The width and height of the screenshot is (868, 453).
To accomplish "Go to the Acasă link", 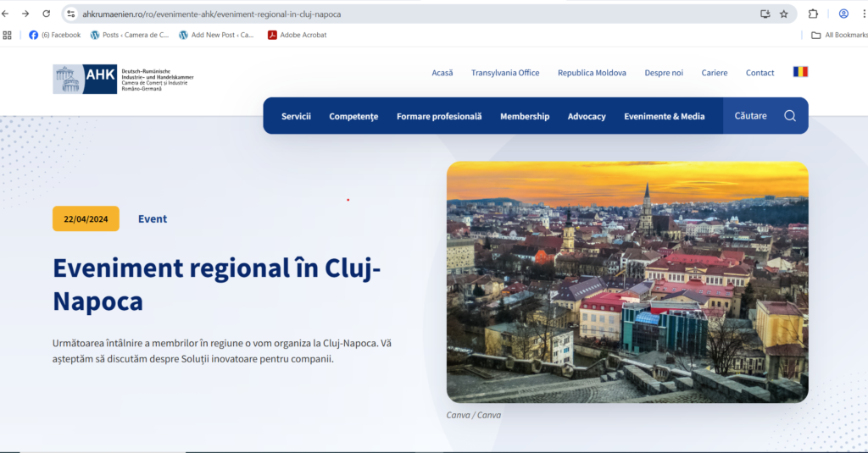I will click(442, 73).
